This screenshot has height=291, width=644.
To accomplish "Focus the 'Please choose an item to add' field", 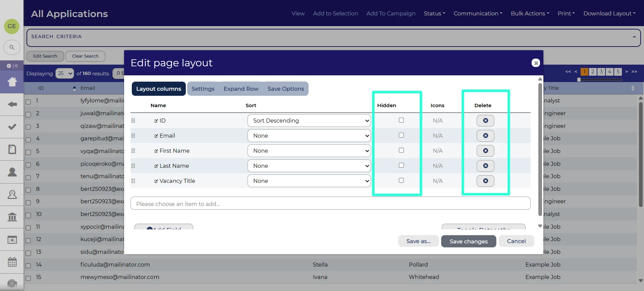I will pyautogui.click(x=330, y=203).
